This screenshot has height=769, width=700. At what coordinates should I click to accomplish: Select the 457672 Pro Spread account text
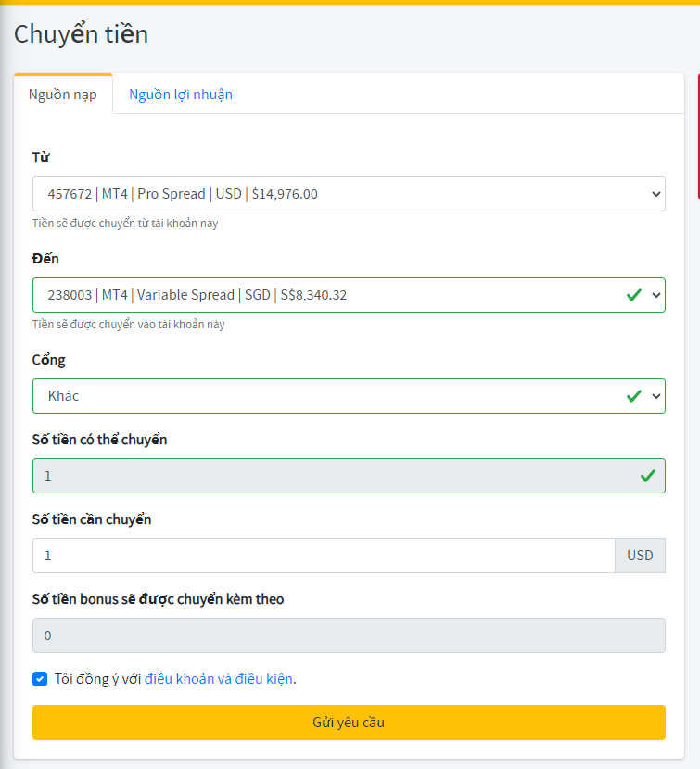pos(183,194)
